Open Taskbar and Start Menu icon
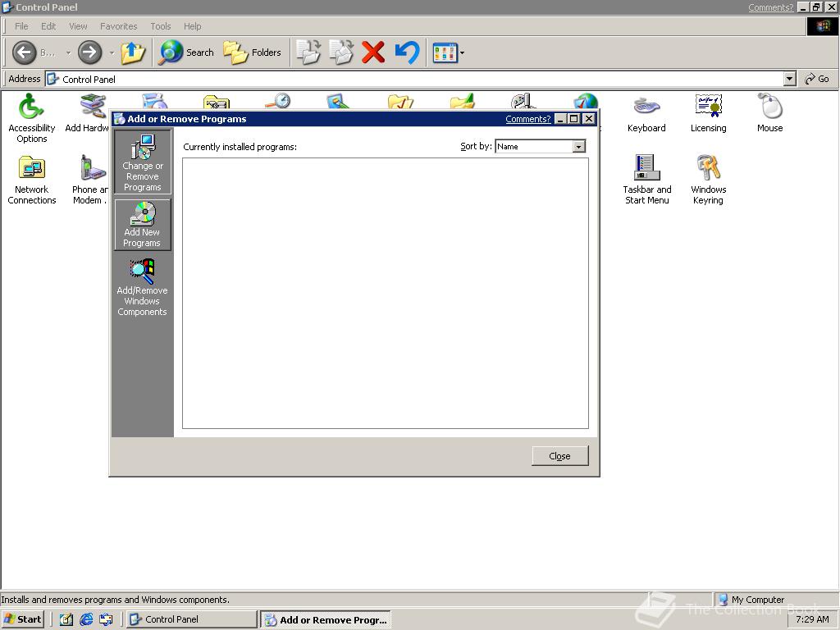The height and width of the screenshot is (630, 840). 646,180
